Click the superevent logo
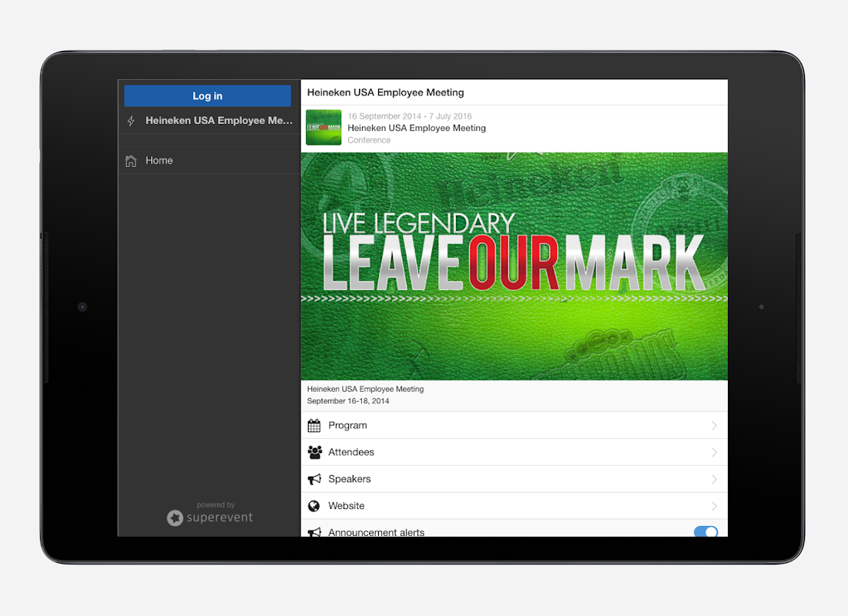This screenshot has height=616, width=848. pyautogui.click(x=209, y=517)
